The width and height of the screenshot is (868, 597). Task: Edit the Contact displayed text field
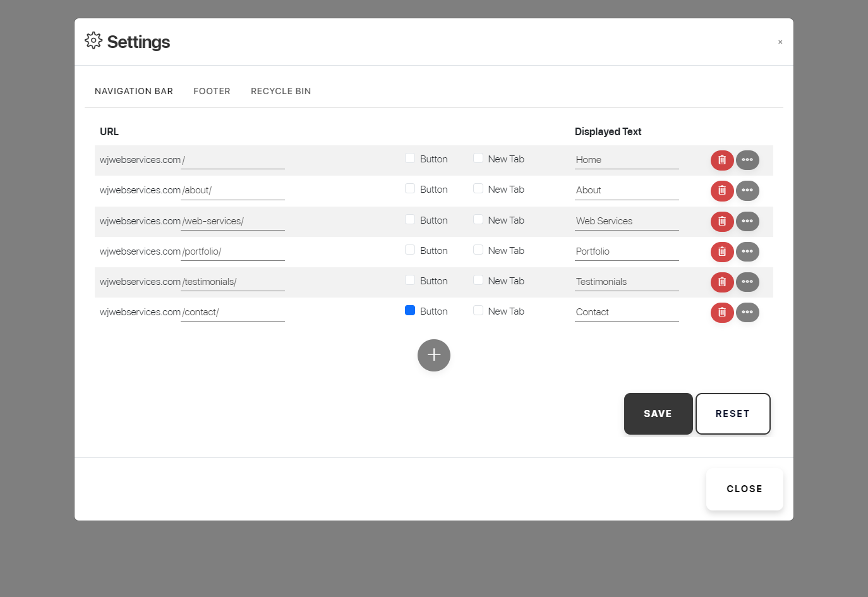pos(627,312)
